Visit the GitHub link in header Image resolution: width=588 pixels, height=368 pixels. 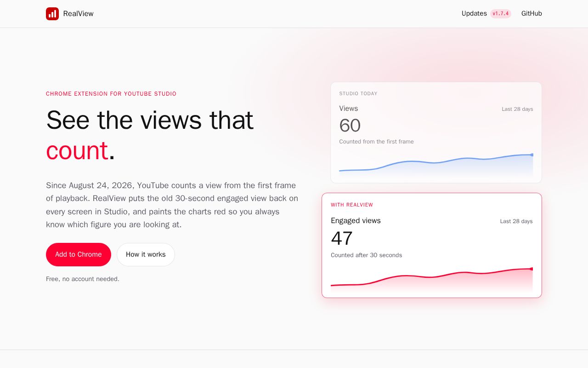click(x=531, y=13)
